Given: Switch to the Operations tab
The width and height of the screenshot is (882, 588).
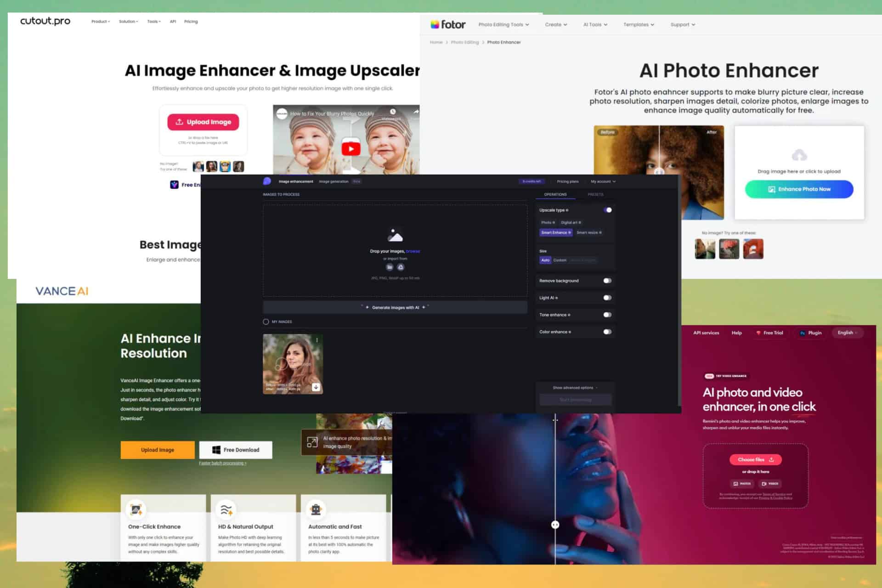Looking at the screenshot, I should (555, 195).
